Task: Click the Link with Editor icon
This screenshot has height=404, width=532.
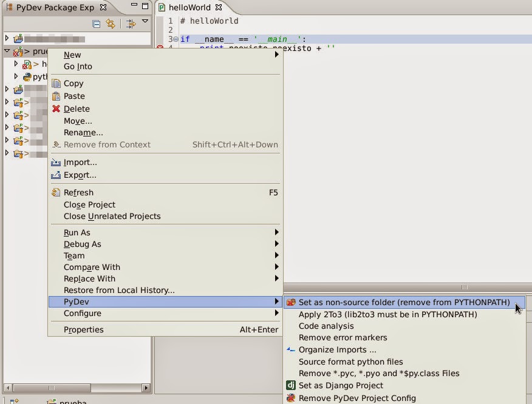Action: coord(111,22)
